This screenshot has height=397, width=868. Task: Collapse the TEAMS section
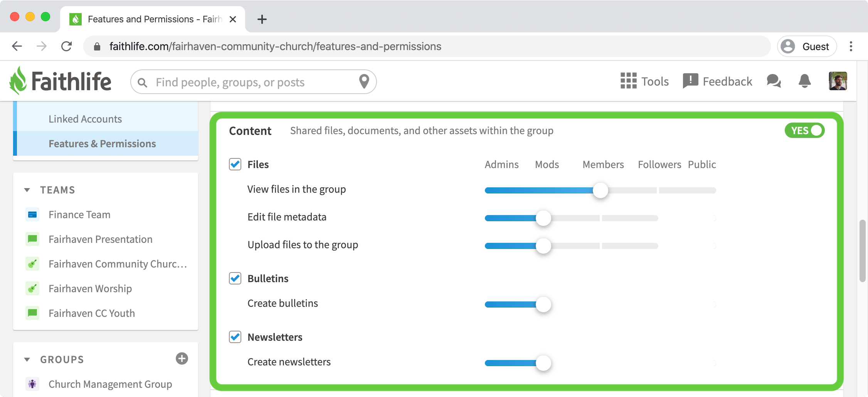pos(27,190)
